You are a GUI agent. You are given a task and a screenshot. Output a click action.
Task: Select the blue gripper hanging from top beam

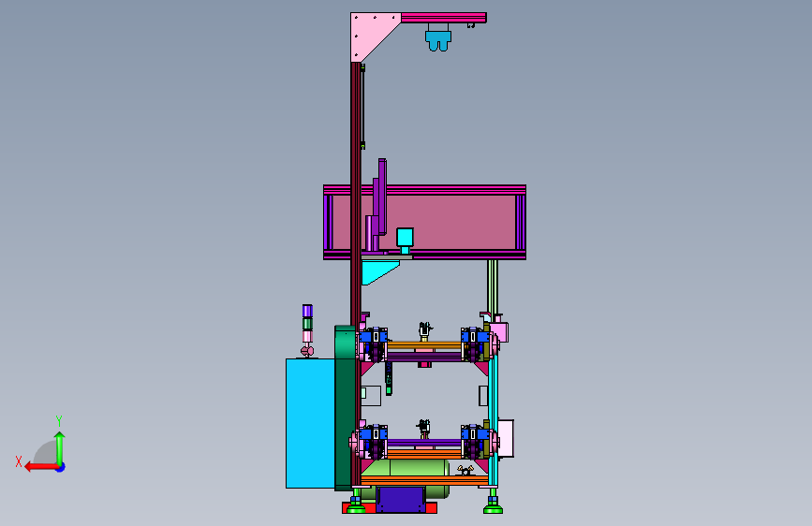click(x=438, y=40)
